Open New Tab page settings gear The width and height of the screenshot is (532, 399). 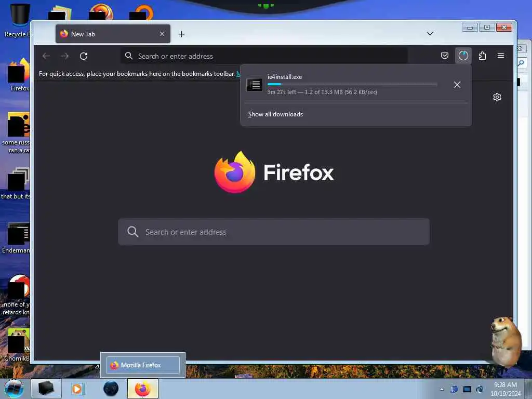[x=497, y=97]
